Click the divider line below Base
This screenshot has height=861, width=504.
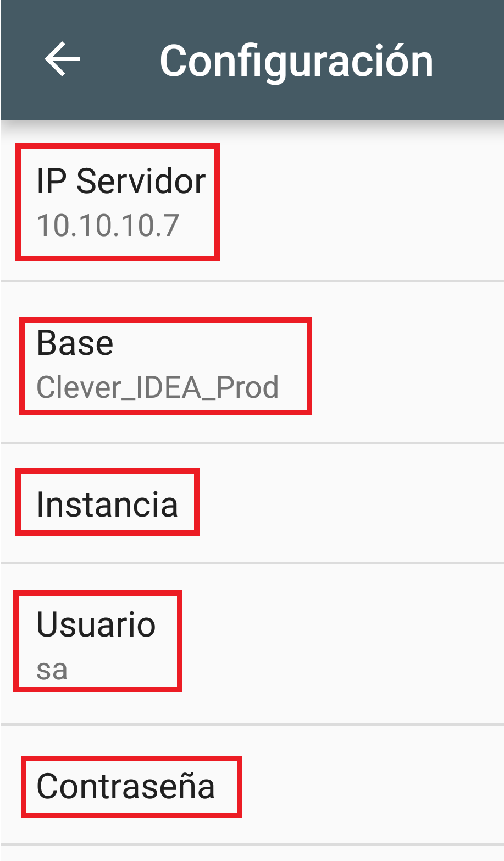tap(252, 442)
